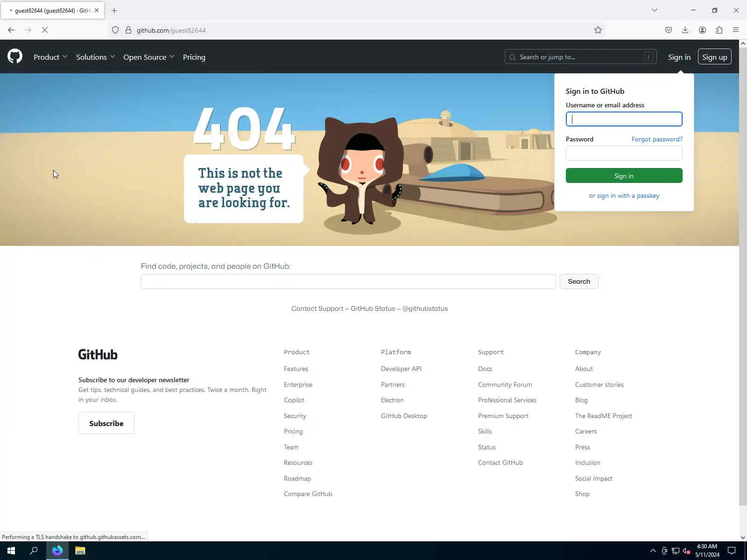Image resolution: width=747 pixels, height=560 pixels.
Task: Expand the Open Source menu
Action: coord(148,57)
